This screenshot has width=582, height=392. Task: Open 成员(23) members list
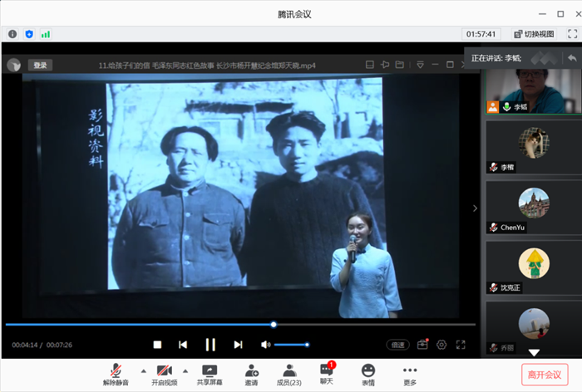289,373
